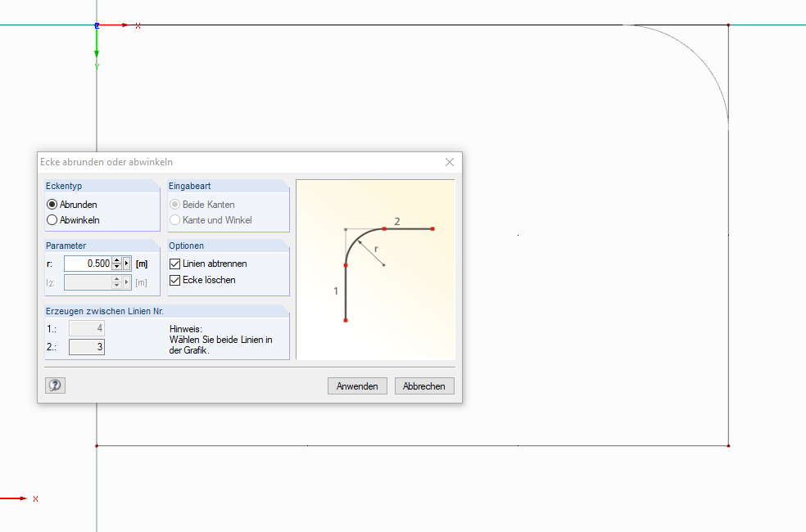The image size is (806, 532).
Task: Open the radius r arrow menu button
Action: pyautogui.click(x=126, y=264)
